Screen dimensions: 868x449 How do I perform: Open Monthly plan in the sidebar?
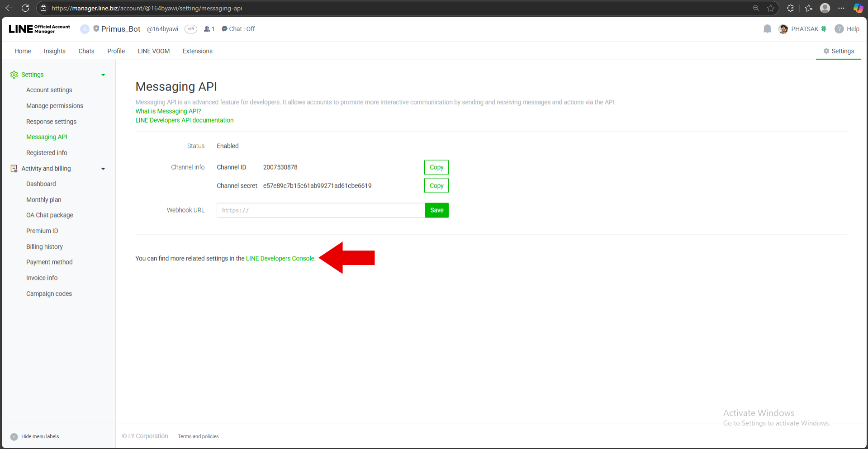[44, 200]
